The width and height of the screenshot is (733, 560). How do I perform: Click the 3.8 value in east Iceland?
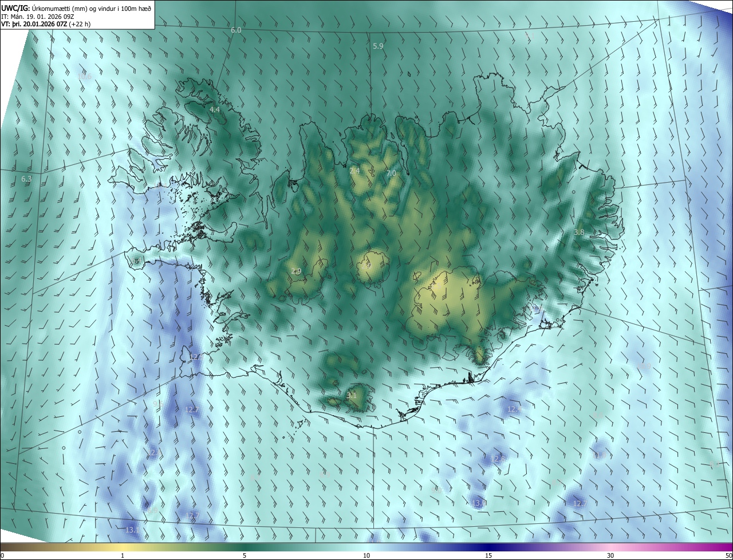coord(579,232)
